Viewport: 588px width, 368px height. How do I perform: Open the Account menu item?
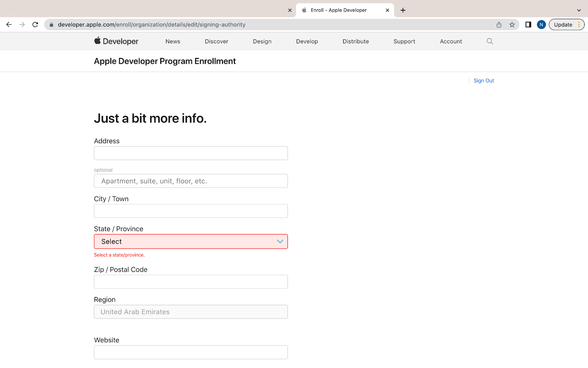[x=451, y=42]
